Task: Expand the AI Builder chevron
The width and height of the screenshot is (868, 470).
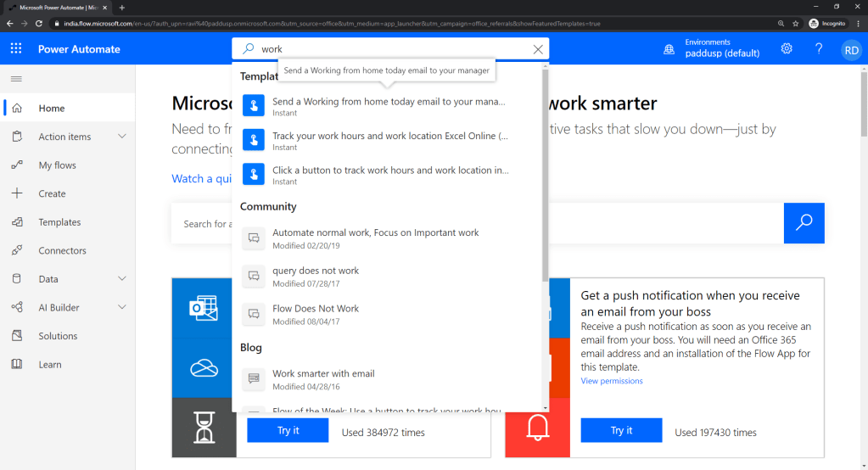Action: tap(121, 307)
